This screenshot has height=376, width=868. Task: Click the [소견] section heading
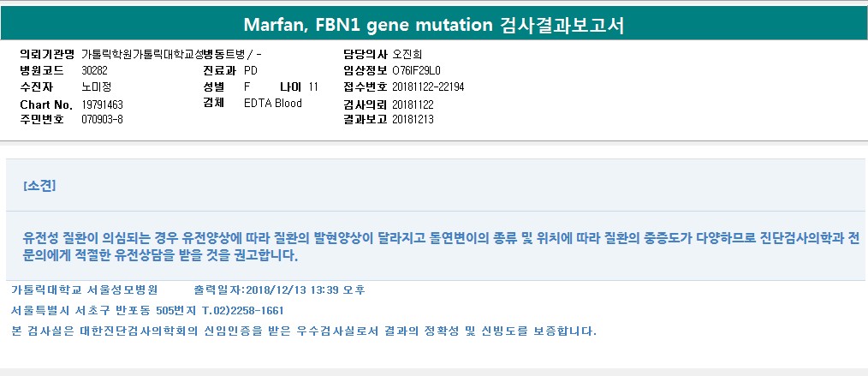tap(40, 185)
